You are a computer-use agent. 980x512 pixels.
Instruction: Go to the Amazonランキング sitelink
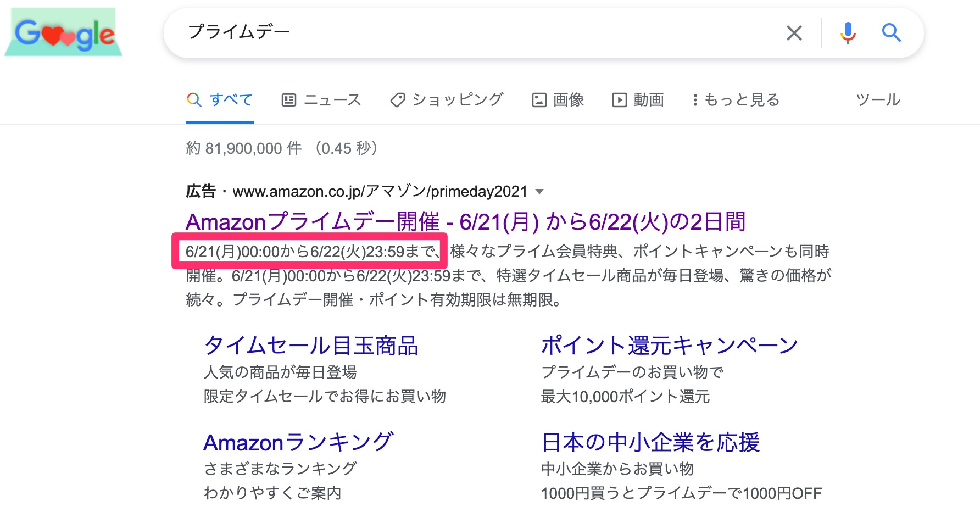299,443
